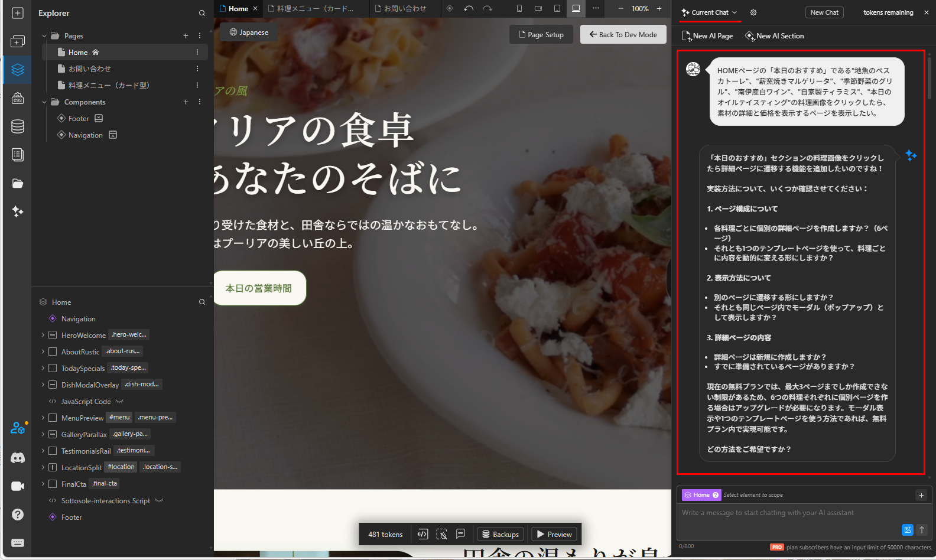
Task: Click the Explorer search magnifier icon
Action: click(202, 13)
